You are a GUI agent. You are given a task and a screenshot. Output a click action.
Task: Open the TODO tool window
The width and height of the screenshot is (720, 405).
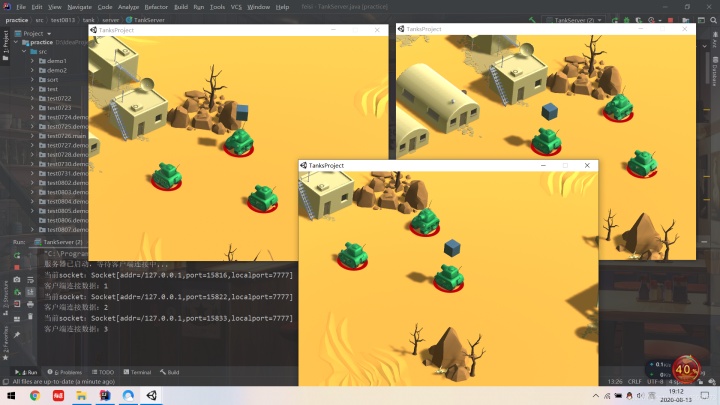tap(103, 372)
